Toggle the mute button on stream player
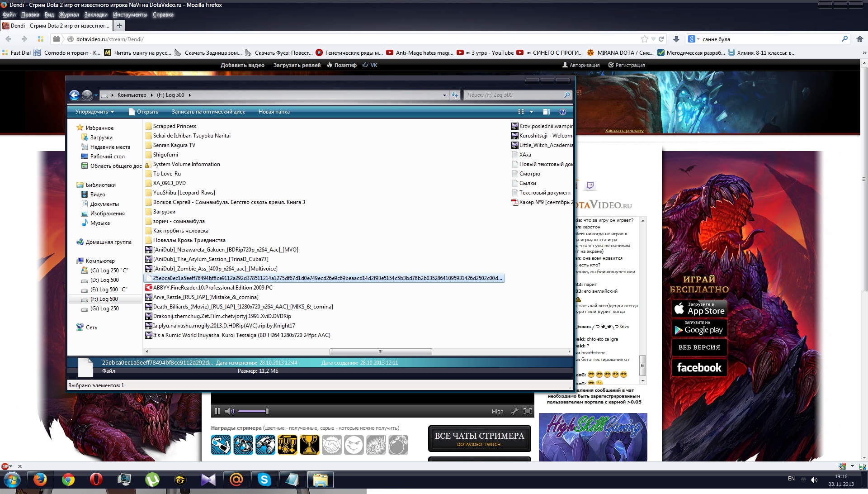 230,410
